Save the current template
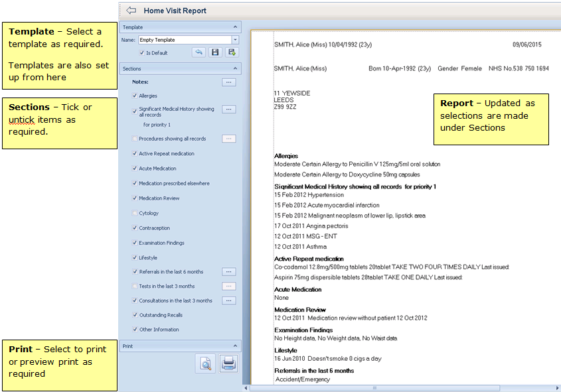The width and height of the screenshot is (561, 392). (x=214, y=52)
